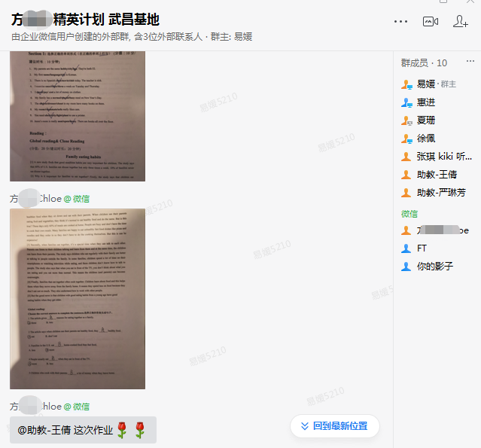481x448 pixels.
Task: Choose 助教-严琳芳 from member list
Action: (441, 193)
